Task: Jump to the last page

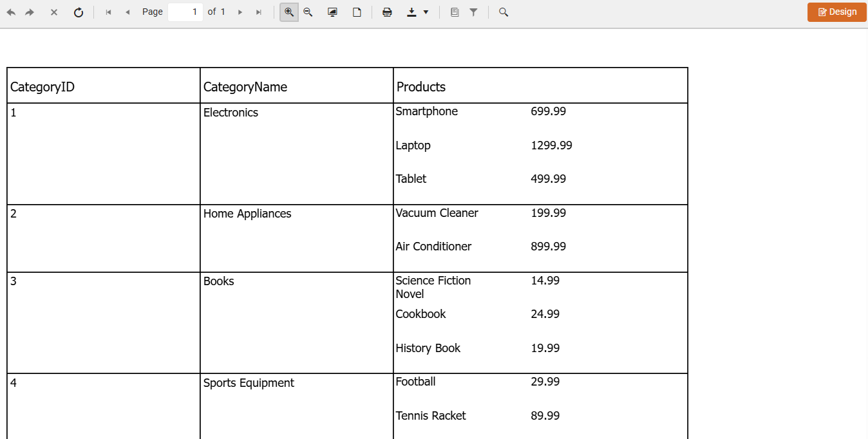Action: (258, 12)
